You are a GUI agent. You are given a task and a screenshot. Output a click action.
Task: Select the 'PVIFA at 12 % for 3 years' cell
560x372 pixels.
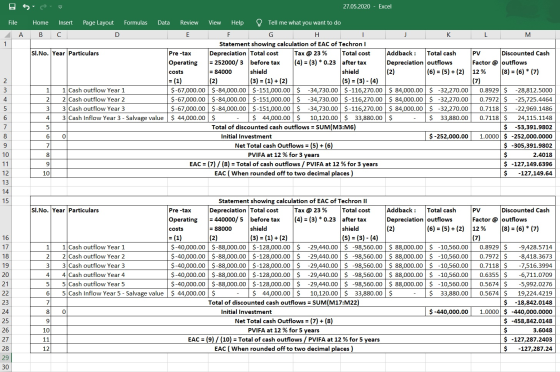coord(284,155)
